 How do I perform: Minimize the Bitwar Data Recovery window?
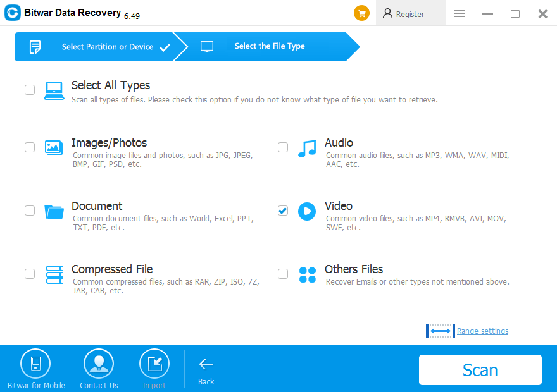point(487,13)
